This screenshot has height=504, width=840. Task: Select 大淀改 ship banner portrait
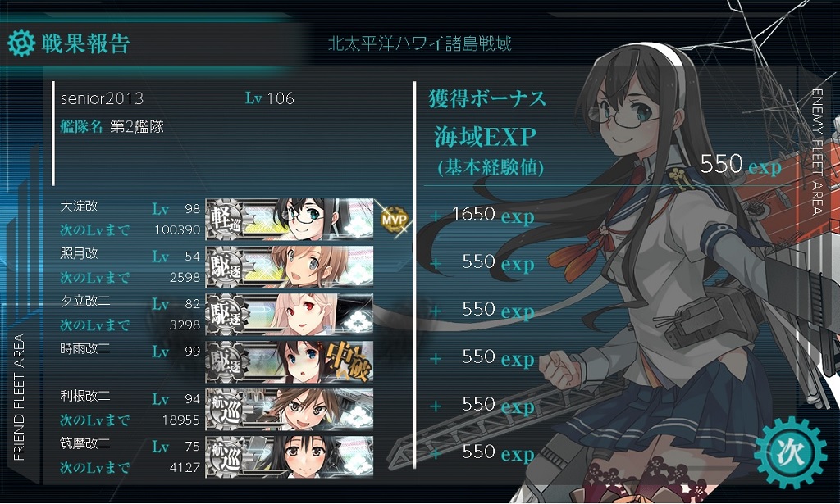(x=290, y=219)
